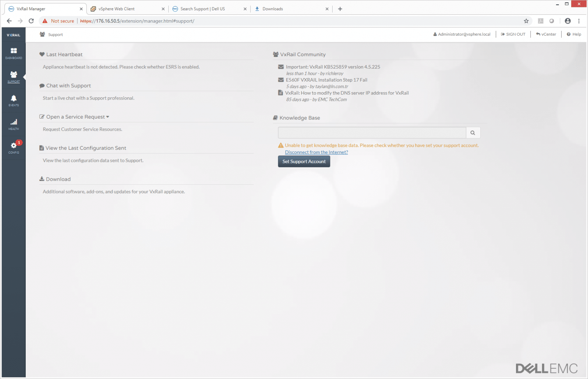This screenshot has height=379, width=588.
Task: Focus the Knowledge Base search field
Action: [372, 133]
